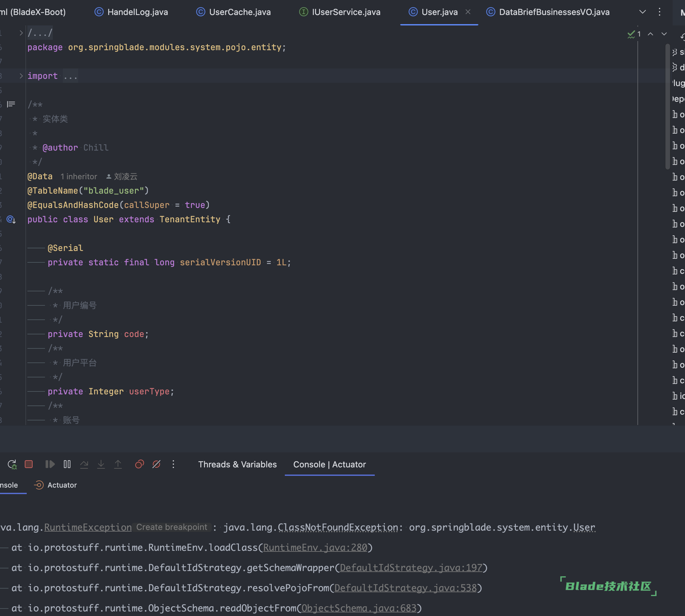This screenshot has height=616, width=685.
Task: Click the editor vertical scrollbar thumb
Action: 667,107
